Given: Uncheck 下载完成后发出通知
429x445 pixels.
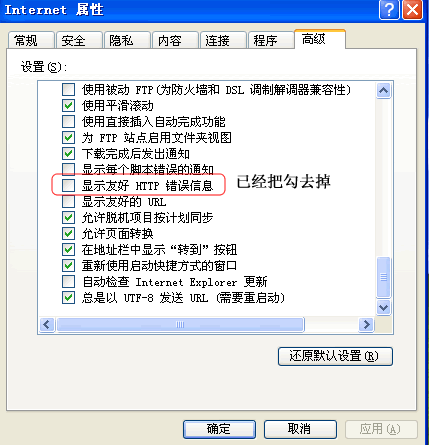Looking at the screenshot, I should [68, 153].
